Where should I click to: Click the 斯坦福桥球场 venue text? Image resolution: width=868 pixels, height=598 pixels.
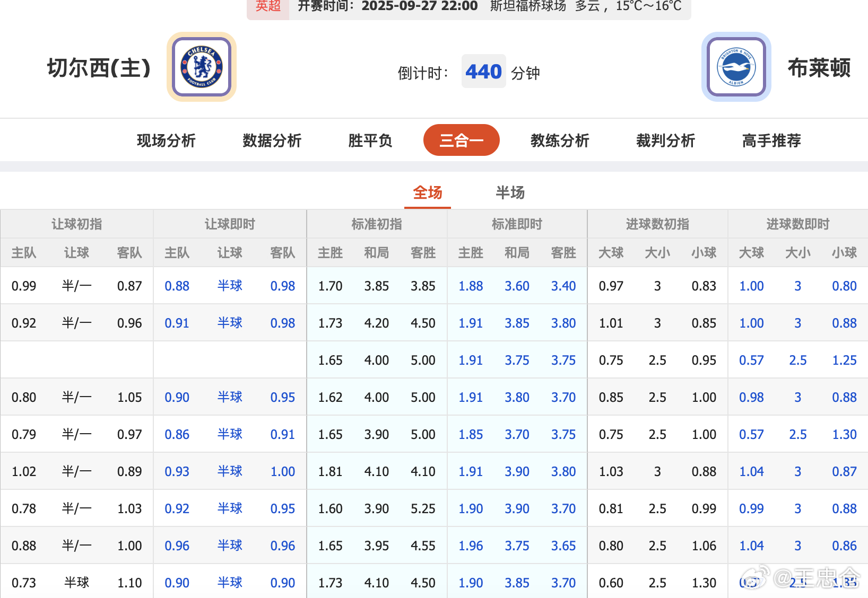coord(528,6)
